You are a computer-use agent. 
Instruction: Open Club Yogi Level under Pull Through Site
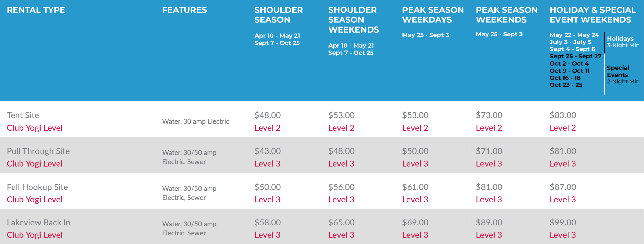pos(34,164)
